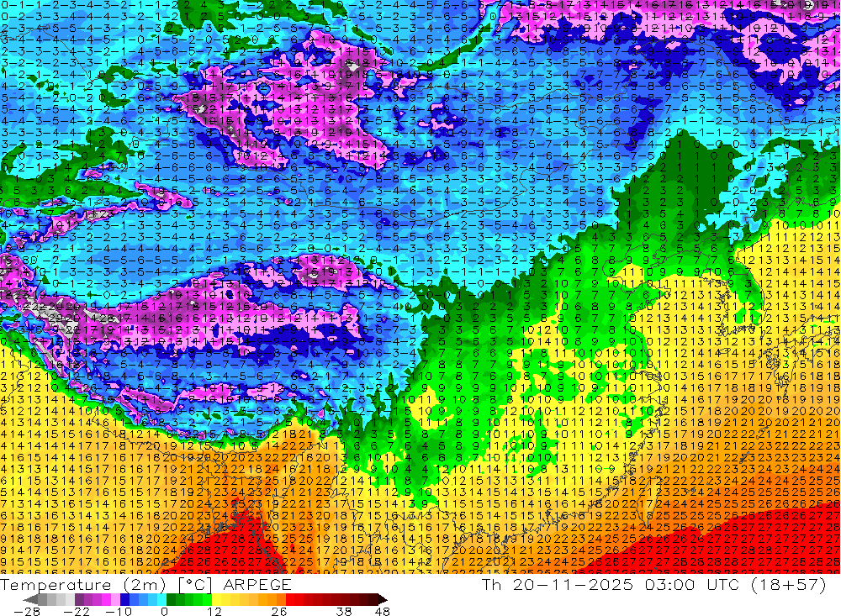Click the dark green legend swatch after 0
The height and width of the screenshot is (616, 841).
[x=171, y=599]
